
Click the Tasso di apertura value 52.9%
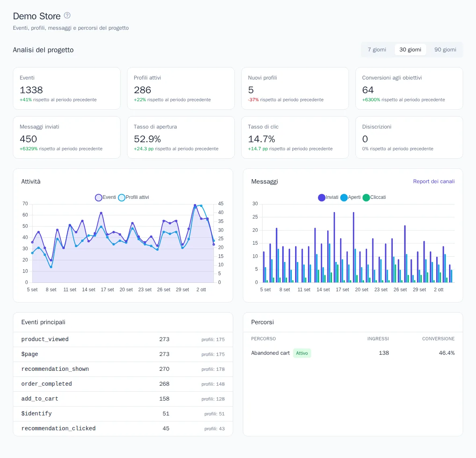(147, 139)
